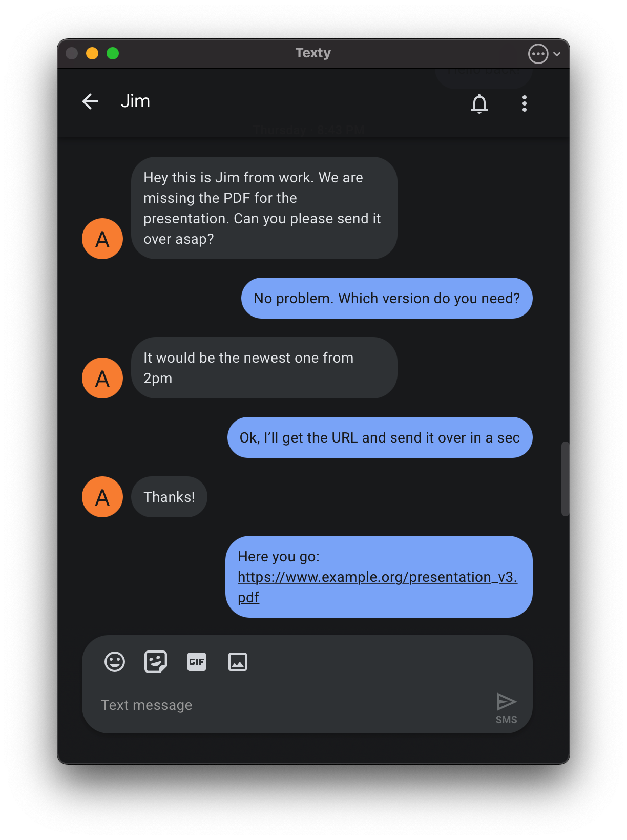Image resolution: width=627 pixels, height=840 pixels.
Task: Open the three-dot overflow menu
Action: tap(524, 103)
